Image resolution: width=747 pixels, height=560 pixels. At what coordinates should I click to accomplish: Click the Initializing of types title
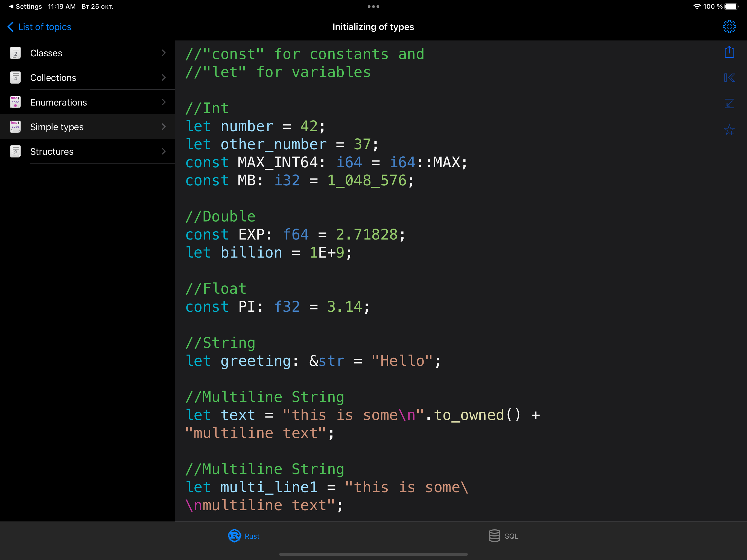click(x=373, y=27)
